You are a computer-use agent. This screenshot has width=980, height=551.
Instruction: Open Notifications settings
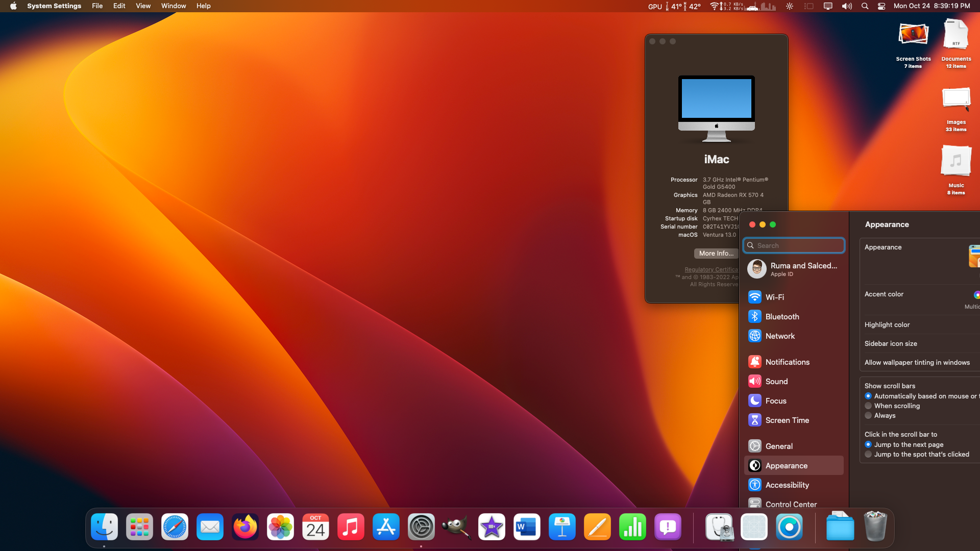pos(787,362)
